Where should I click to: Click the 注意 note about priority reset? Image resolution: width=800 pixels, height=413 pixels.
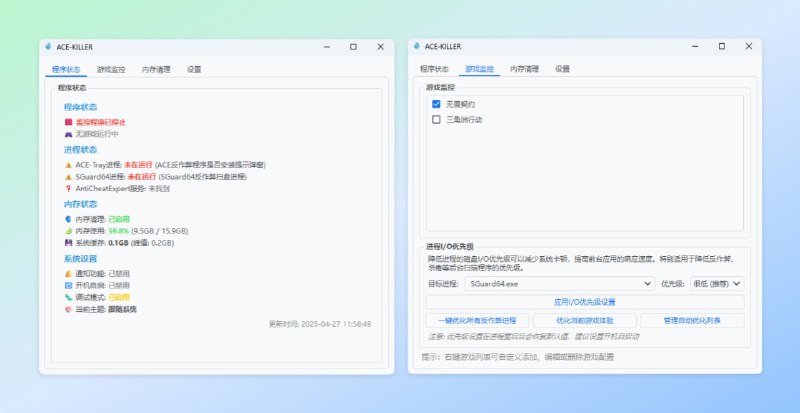533,336
